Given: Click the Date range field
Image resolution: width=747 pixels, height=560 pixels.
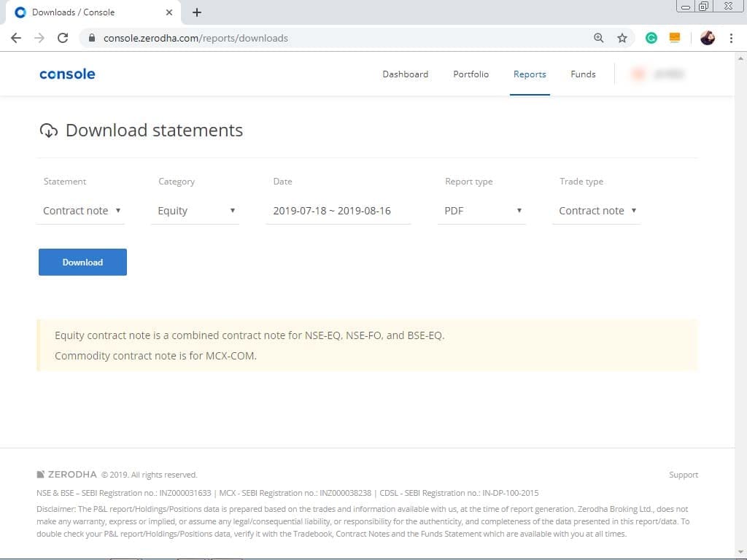Looking at the screenshot, I should click(x=338, y=211).
